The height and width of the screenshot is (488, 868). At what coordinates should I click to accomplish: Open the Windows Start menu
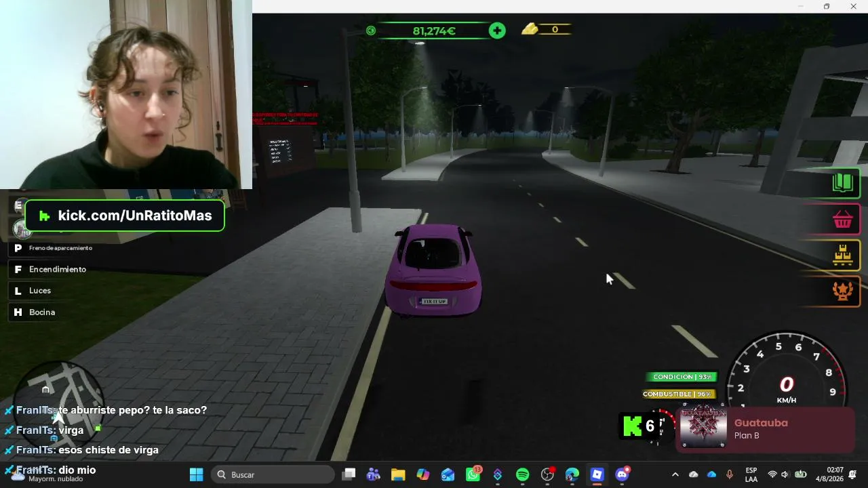point(196,474)
